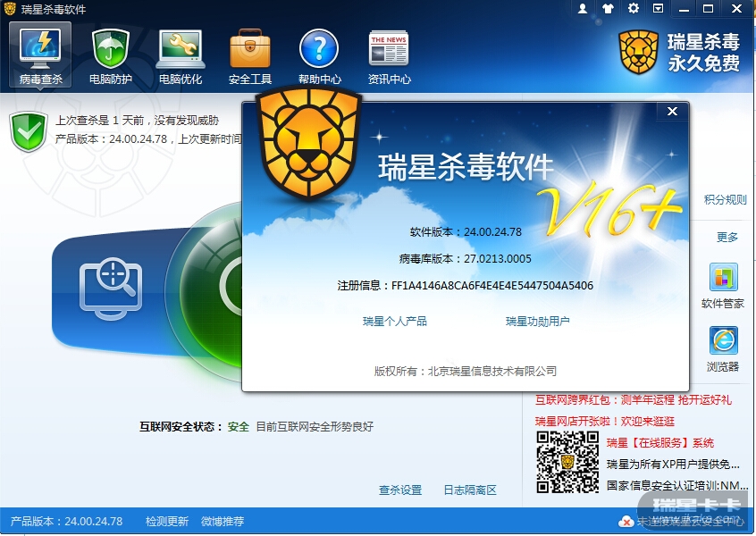
Task: Open 瑞星【在线服务】系统 link
Action: (660, 443)
